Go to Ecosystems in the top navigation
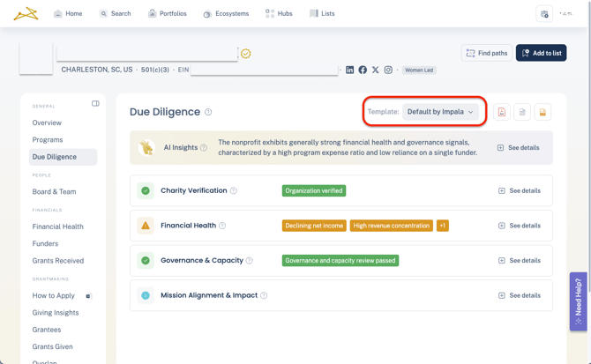The width and height of the screenshot is (591, 364). click(x=226, y=13)
